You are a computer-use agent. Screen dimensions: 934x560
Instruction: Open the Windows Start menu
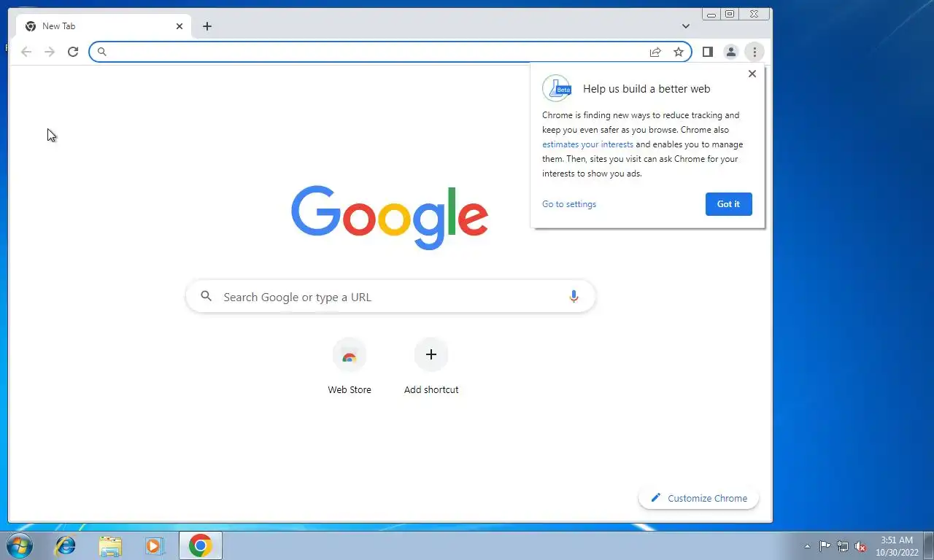coord(20,545)
